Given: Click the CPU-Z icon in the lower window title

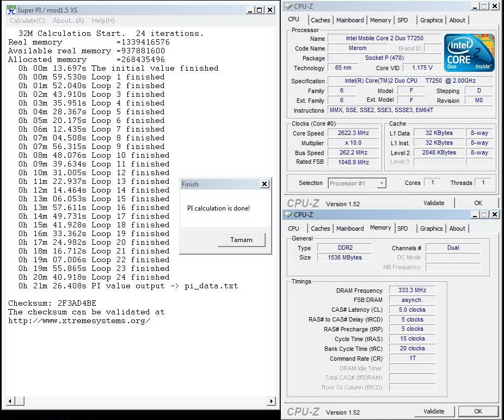Looking at the screenshot, I should click(x=288, y=214).
